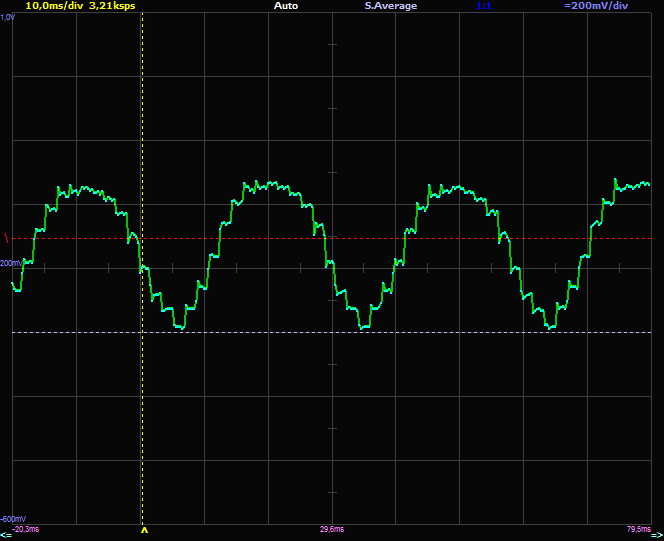The image size is (664, 541).
Task: Toggle the S.Average acquisition mode
Action: tap(390, 6)
